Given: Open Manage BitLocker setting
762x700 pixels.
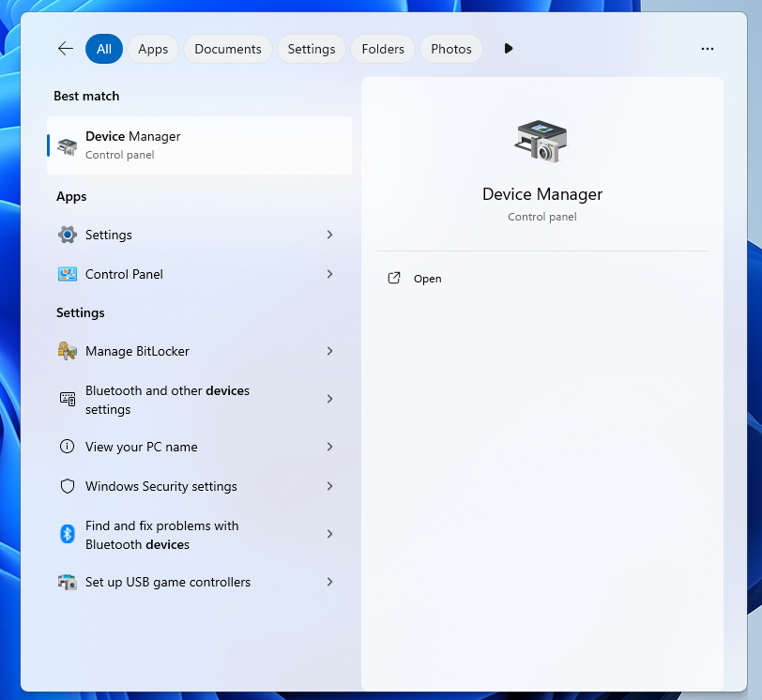Looking at the screenshot, I should tap(199, 351).
